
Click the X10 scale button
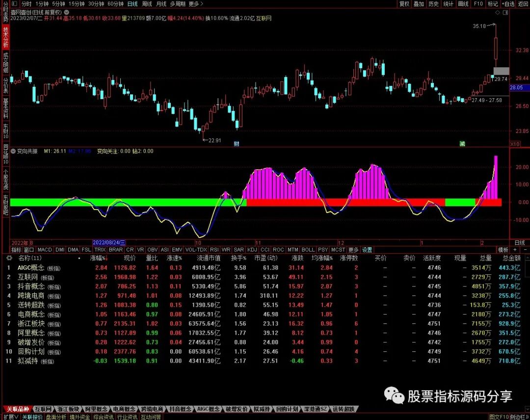coord(515,144)
